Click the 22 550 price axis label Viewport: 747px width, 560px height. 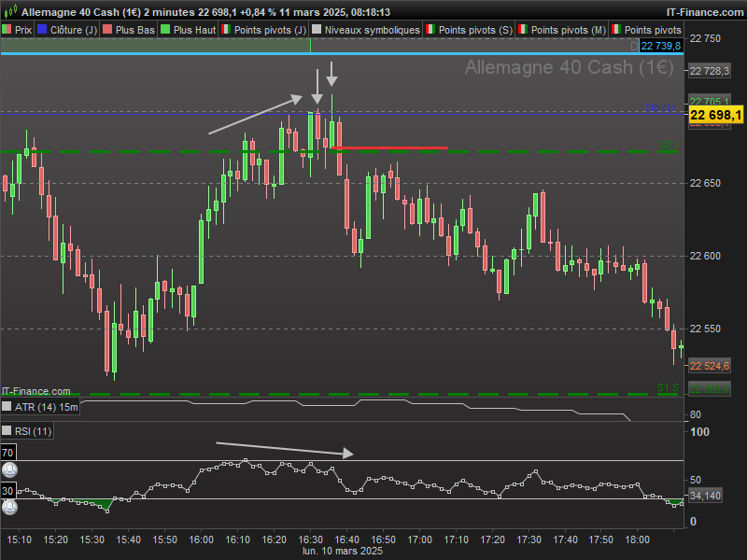706,329
